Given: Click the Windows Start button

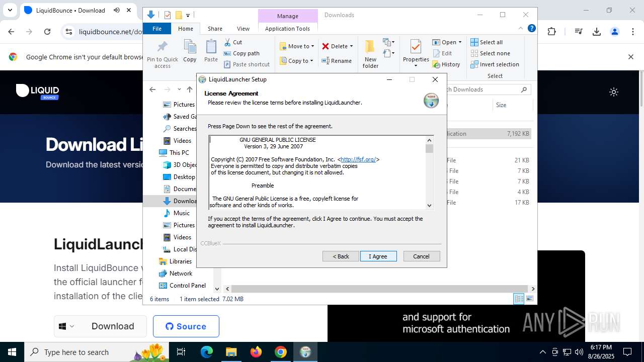Looking at the screenshot, I should (x=12, y=352).
